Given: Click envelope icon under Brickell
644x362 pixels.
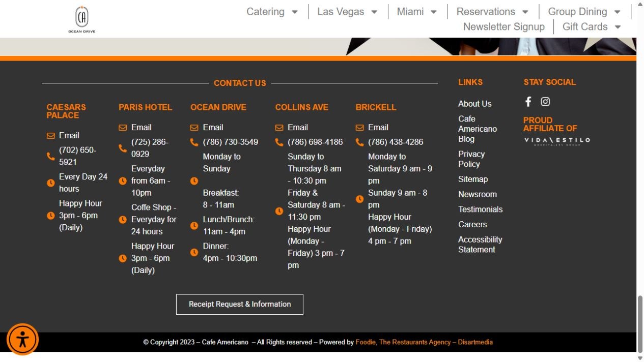Looking at the screenshot, I should [x=360, y=128].
